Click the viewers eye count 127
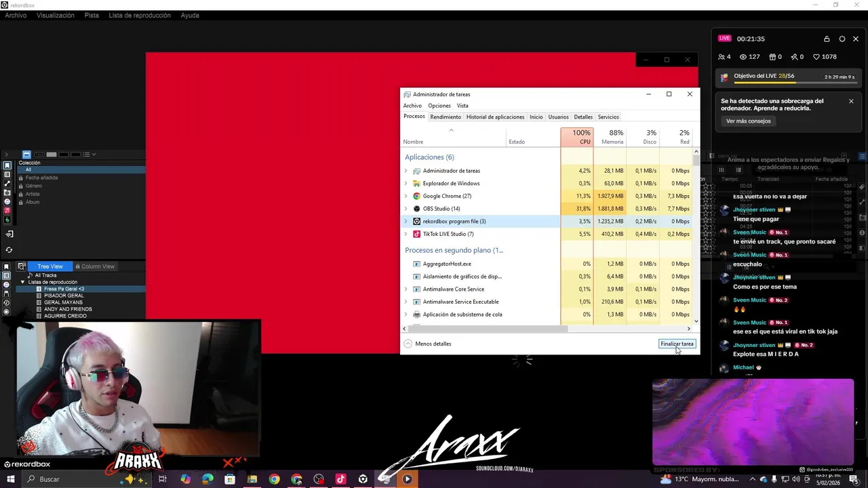 pos(749,57)
